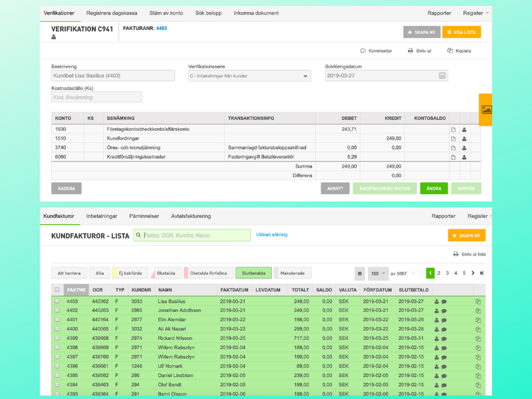
Task: Click document icon on row 6060
Action: point(454,157)
